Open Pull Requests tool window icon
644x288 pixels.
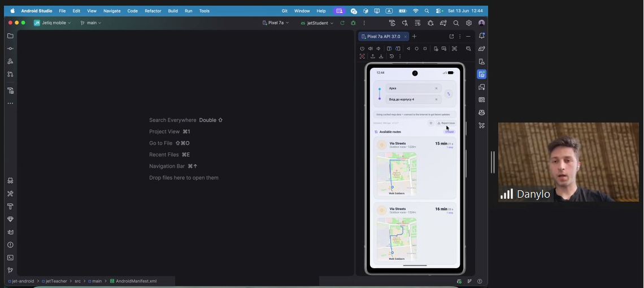(x=10, y=75)
